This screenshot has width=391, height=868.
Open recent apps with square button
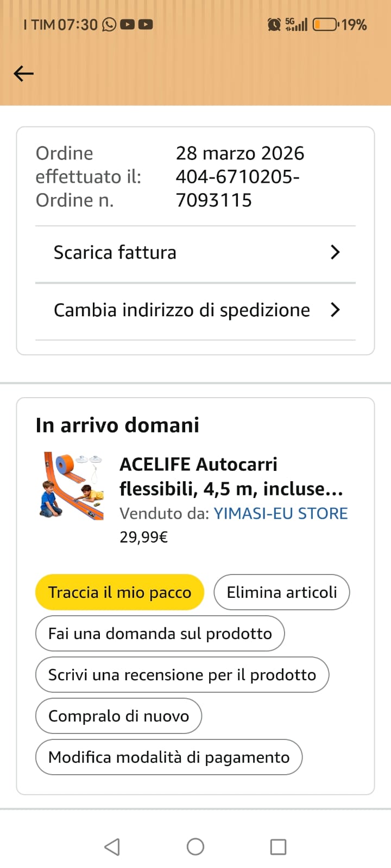(x=278, y=847)
